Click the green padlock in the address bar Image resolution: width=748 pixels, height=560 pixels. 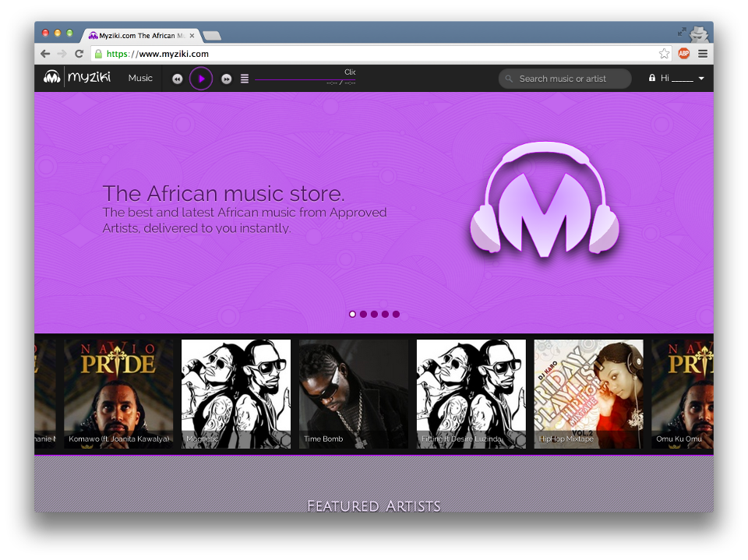[x=98, y=54]
